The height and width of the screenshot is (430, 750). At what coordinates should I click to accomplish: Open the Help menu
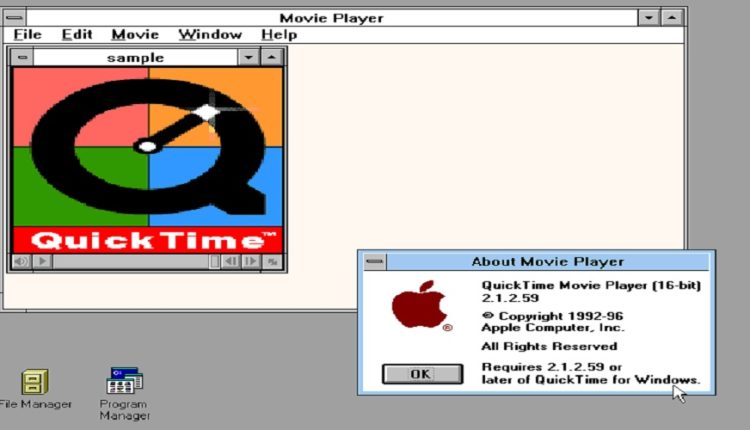click(x=279, y=34)
